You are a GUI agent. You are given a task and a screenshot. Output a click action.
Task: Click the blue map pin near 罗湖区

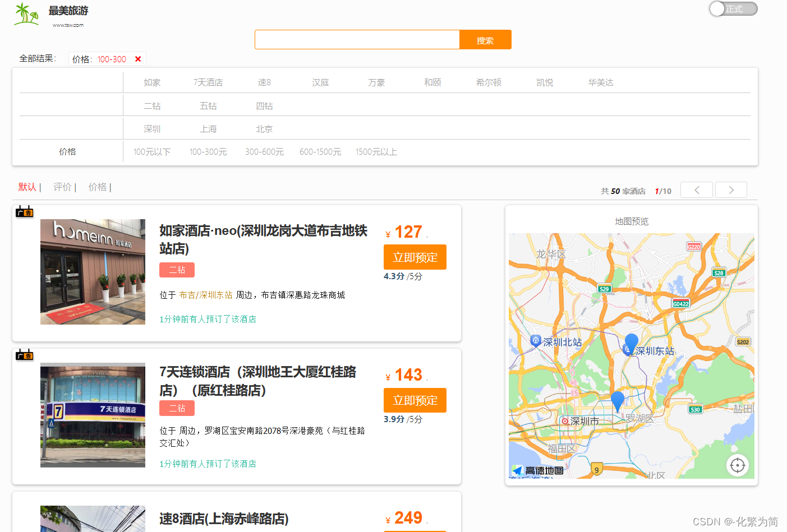tap(618, 401)
